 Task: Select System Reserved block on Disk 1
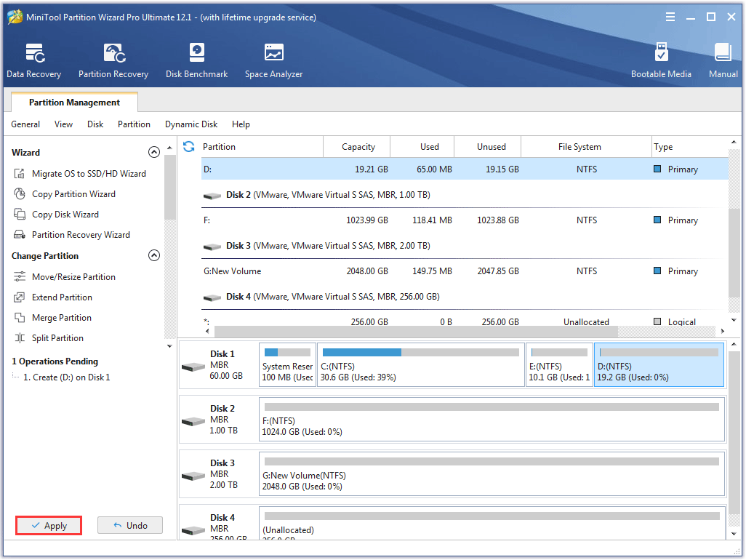(x=287, y=365)
